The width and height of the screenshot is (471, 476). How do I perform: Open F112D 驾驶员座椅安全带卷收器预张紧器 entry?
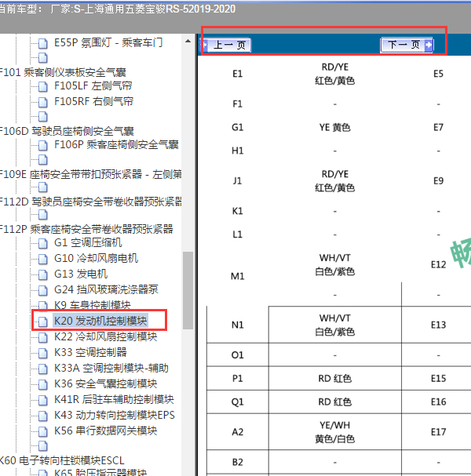91,202
